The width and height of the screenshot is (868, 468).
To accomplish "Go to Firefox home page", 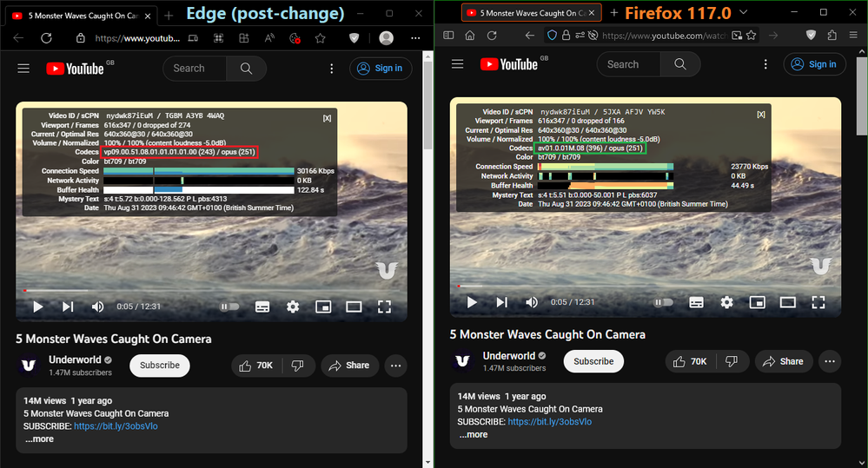I will point(470,36).
